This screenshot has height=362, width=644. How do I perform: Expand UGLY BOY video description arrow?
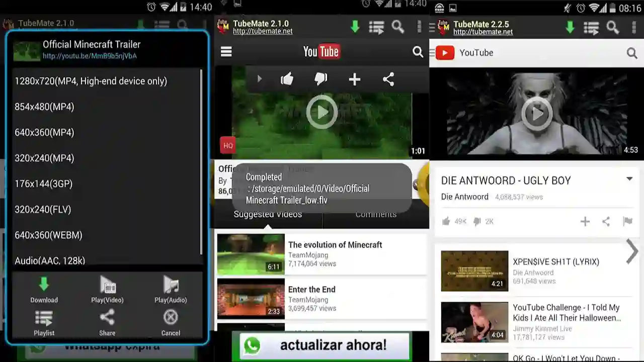[629, 179]
